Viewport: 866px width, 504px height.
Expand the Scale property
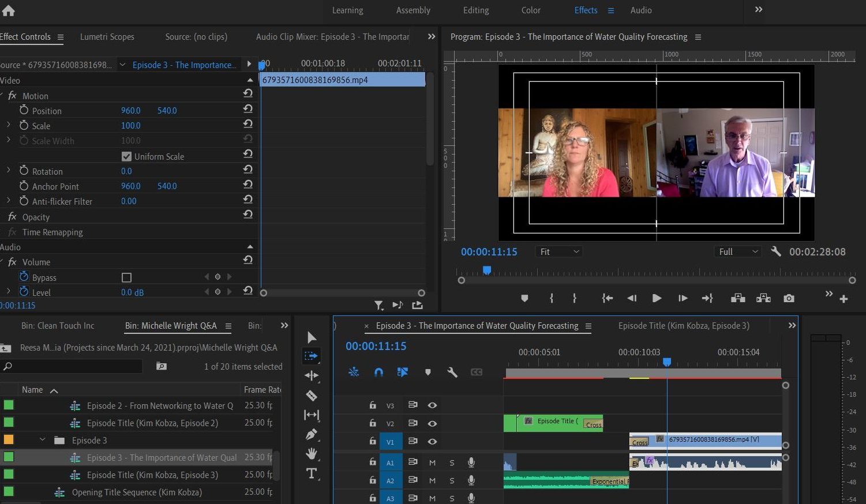tap(8, 125)
